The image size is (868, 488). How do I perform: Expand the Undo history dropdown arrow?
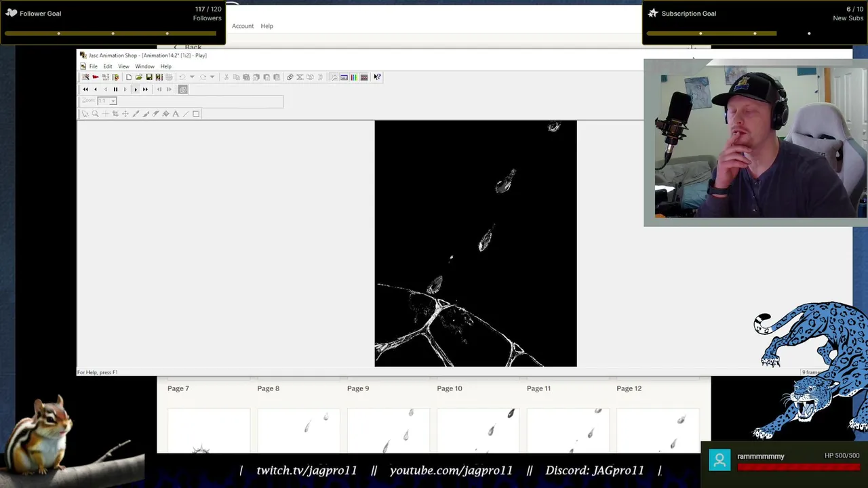[192, 77]
